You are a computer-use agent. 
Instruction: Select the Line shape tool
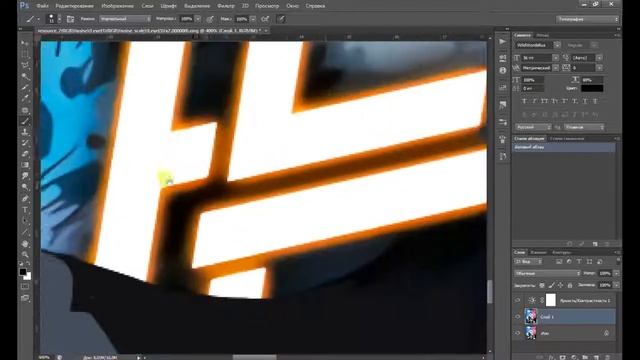[x=25, y=232]
